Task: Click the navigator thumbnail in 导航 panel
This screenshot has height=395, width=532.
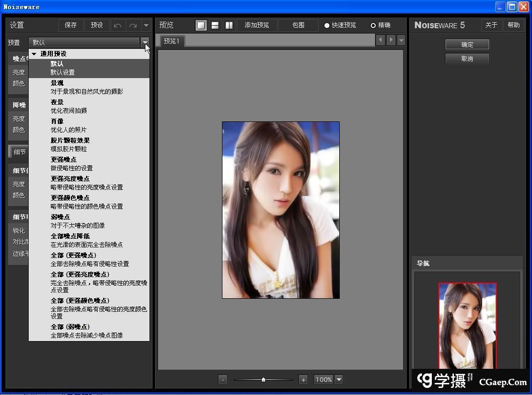Action: coord(467,325)
